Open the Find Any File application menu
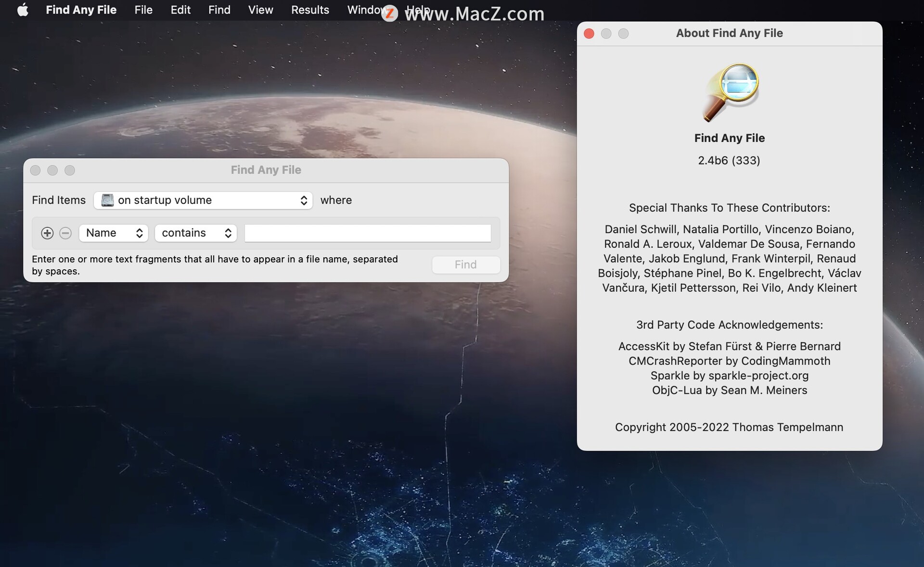This screenshot has width=924, height=567. (81, 10)
